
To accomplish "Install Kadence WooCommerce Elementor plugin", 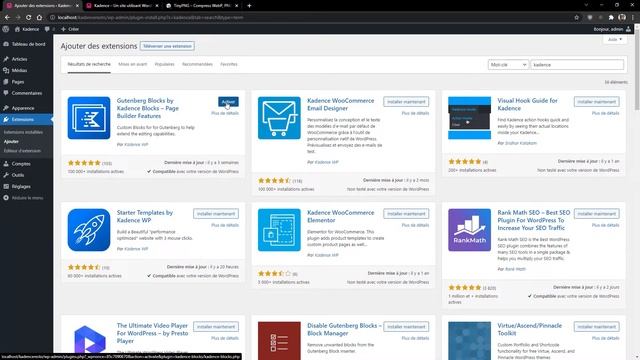I will click(x=406, y=214).
